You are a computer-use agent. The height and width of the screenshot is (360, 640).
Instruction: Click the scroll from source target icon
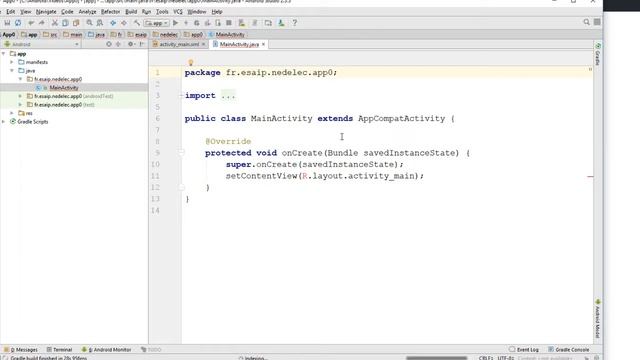tap(109, 44)
